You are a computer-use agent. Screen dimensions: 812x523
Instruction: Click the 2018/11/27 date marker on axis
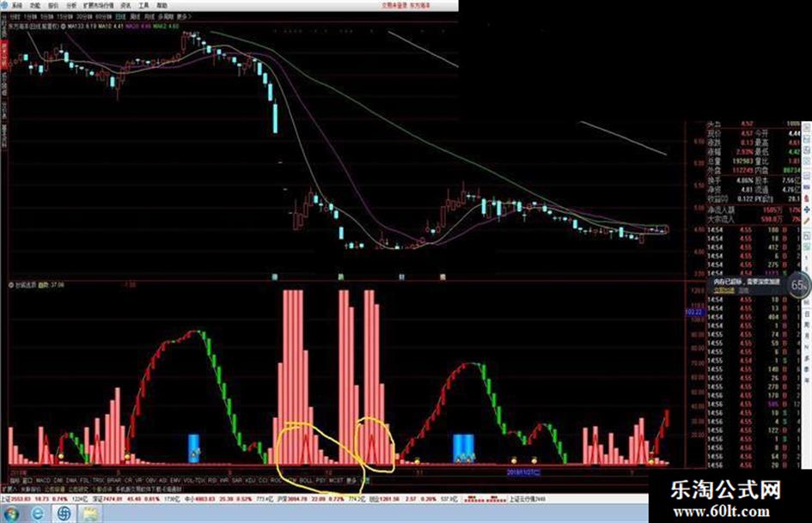523,472
